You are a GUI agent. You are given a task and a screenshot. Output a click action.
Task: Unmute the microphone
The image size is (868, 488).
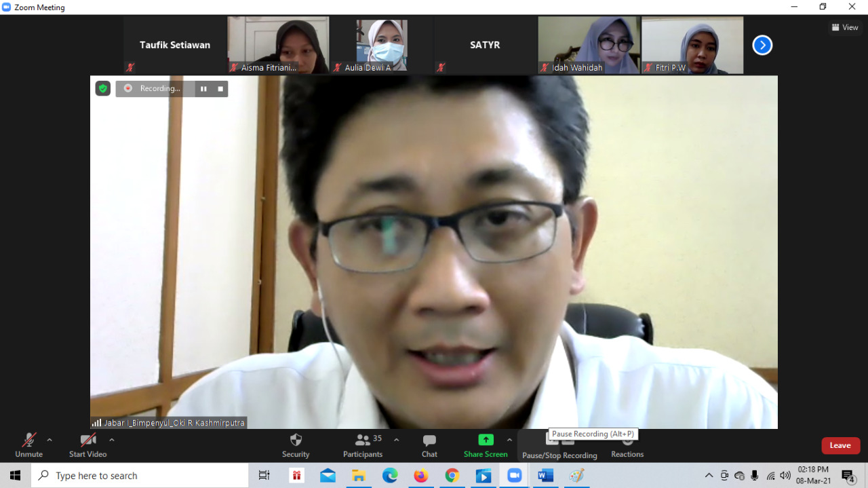[28, 445]
